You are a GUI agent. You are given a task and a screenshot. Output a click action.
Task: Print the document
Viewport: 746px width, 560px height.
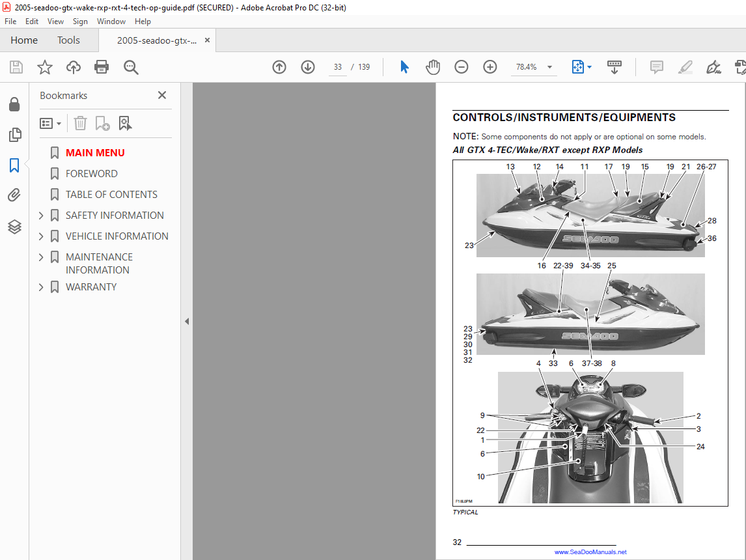pyautogui.click(x=102, y=67)
